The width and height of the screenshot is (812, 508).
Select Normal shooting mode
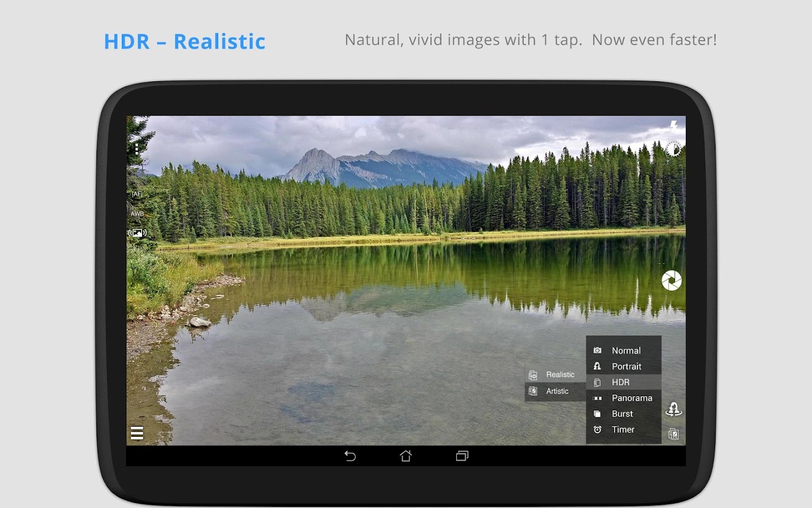coord(624,351)
